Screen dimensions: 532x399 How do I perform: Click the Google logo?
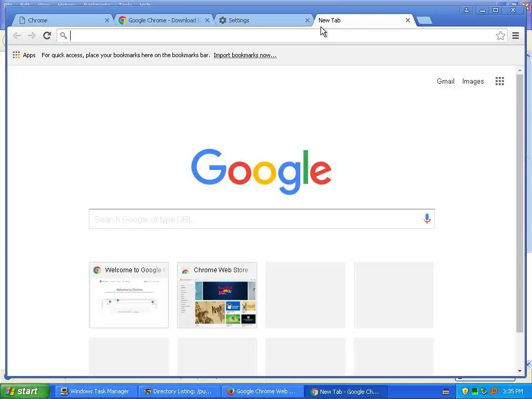tap(261, 171)
